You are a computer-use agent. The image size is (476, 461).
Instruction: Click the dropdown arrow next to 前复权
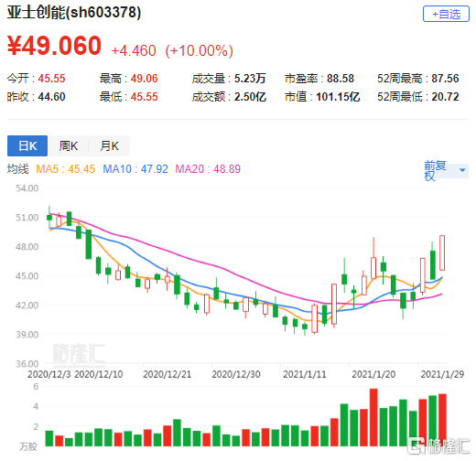click(462, 170)
